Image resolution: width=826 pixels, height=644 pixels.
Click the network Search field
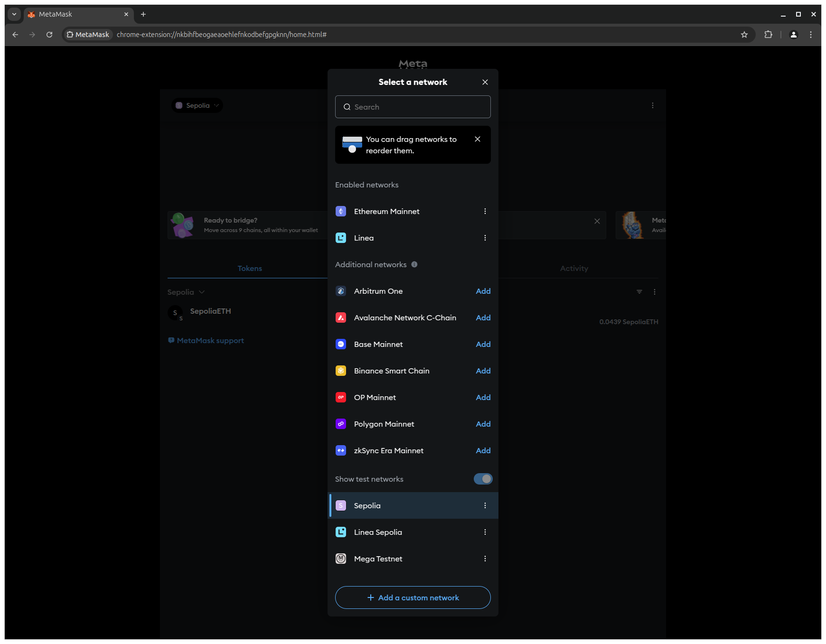click(x=413, y=107)
